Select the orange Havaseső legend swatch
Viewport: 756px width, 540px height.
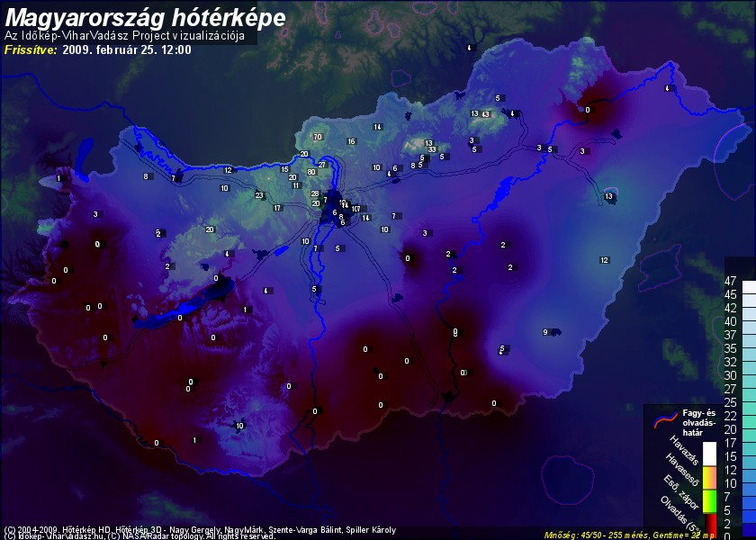click(x=709, y=475)
